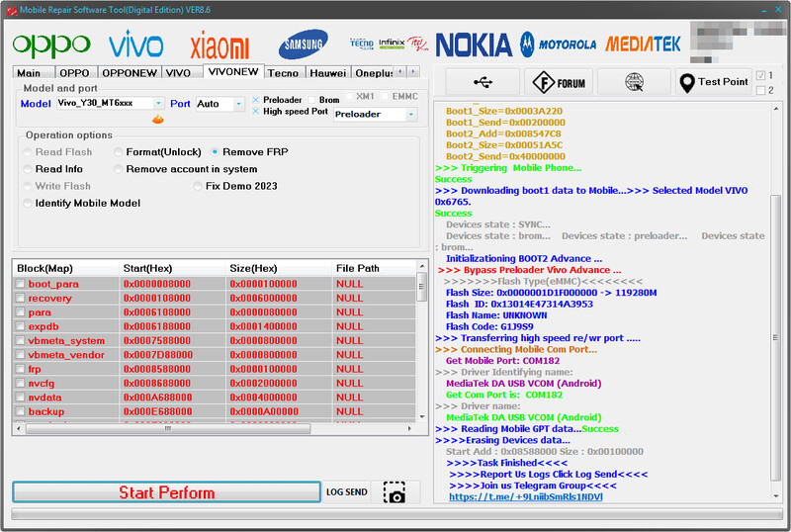Click the OPPO brand logo
Screen dimensions: 791x532
tap(51, 45)
